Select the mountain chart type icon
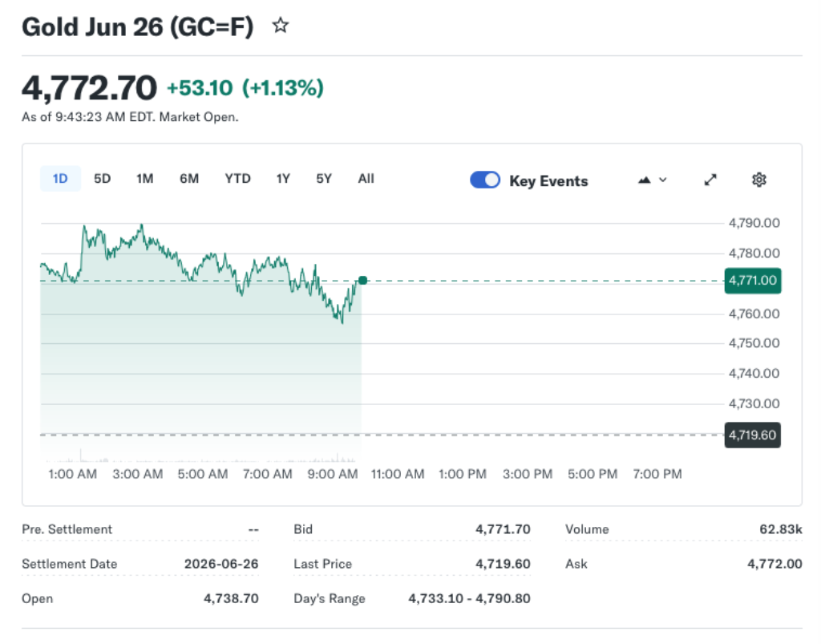Screen dimensions: 821x644 (x=644, y=180)
